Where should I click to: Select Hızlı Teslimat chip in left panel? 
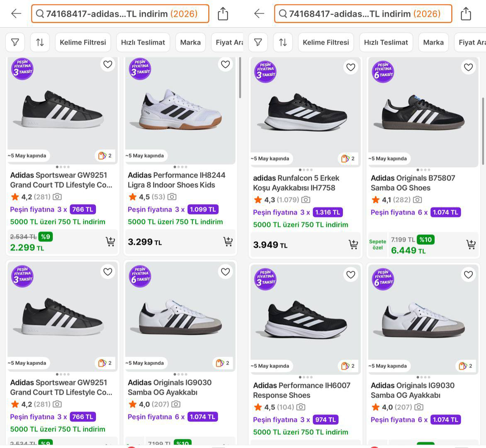(143, 42)
